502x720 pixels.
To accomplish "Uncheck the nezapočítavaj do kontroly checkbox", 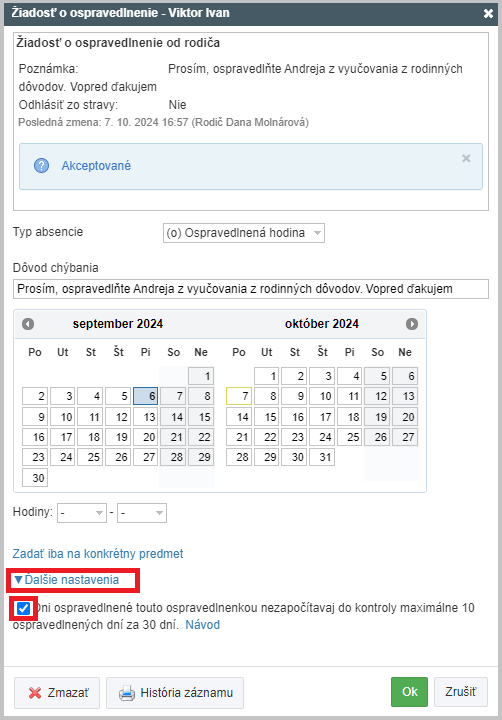I will click(23, 609).
